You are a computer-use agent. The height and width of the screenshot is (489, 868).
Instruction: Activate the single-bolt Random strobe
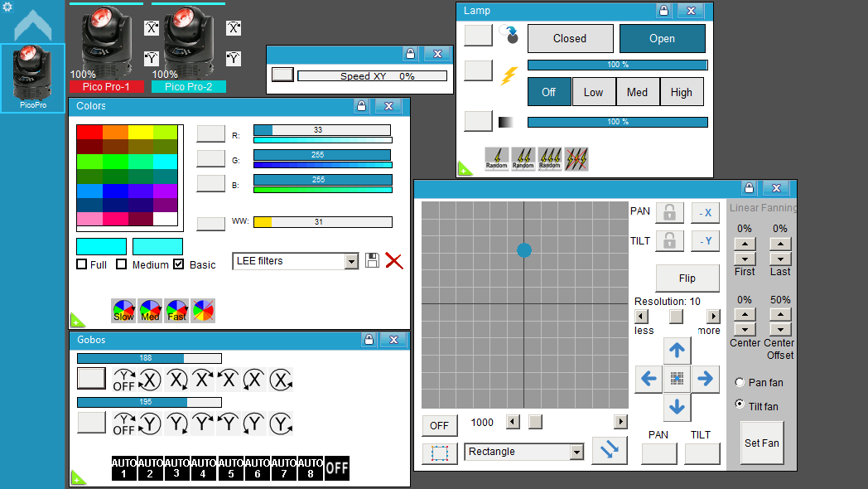(x=497, y=159)
